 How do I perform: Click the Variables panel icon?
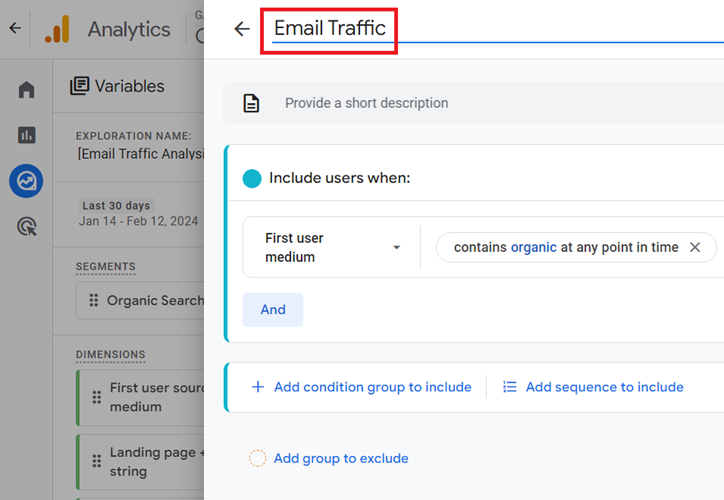point(79,86)
